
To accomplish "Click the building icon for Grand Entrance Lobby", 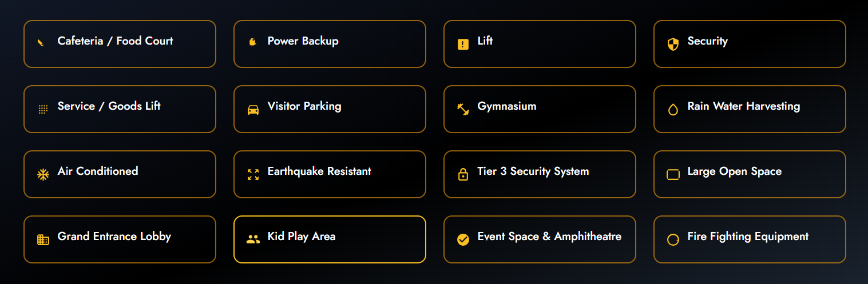I will 43,239.
